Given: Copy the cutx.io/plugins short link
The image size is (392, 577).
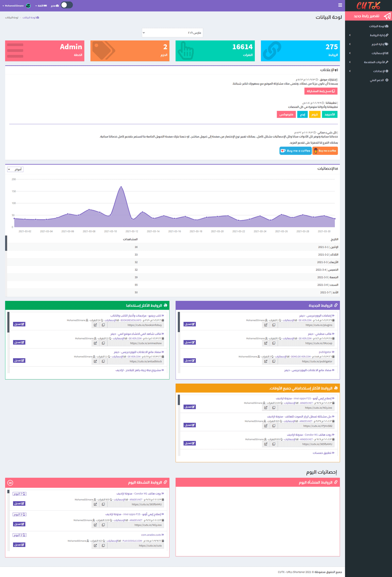Looking at the screenshot, I should point(274,325).
